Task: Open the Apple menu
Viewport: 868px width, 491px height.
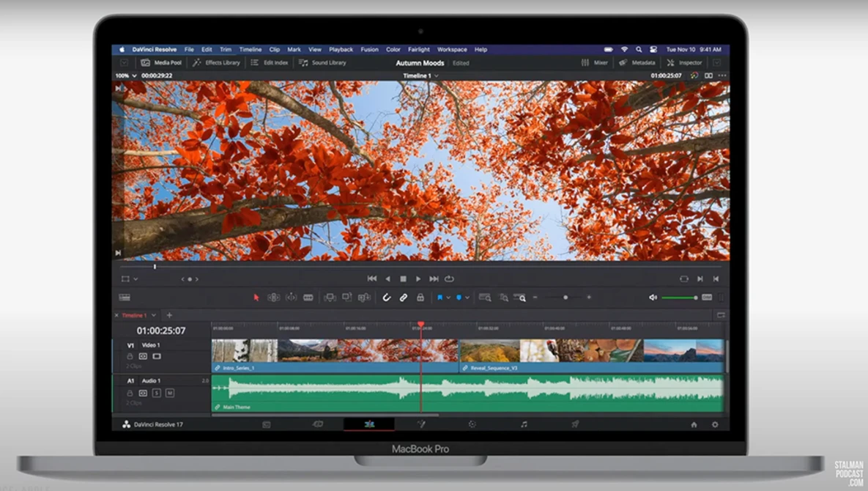Action: click(122, 49)
